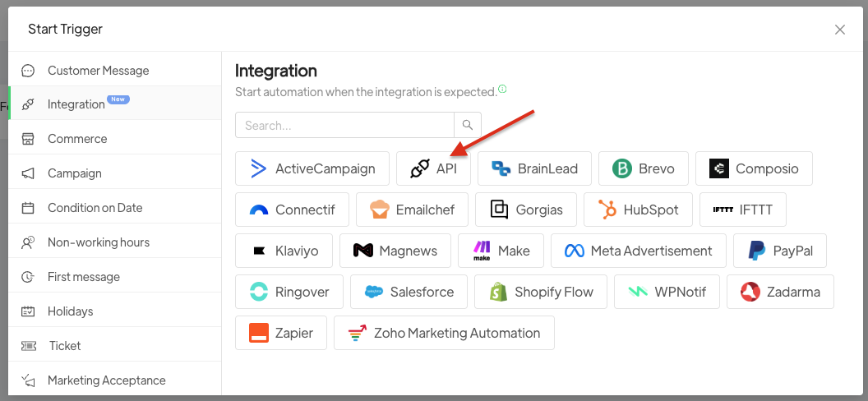Open the Campaign trigger category
This screenshot has height=401, width=868.
click(75, 173)
